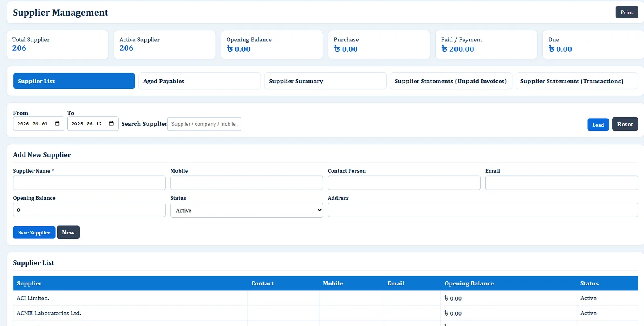The height and width of the screenshot is (326, 644).
Task: Click the Opening Balance input field
Action: pos(89,210)
